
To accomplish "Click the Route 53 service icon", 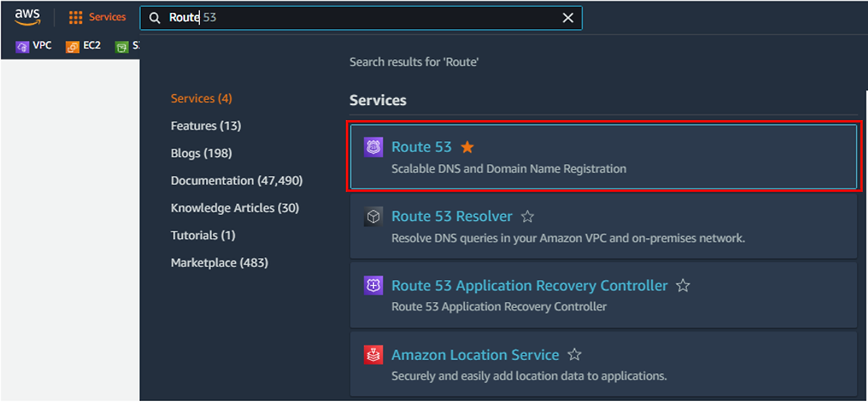I will [x=373, y=147].
